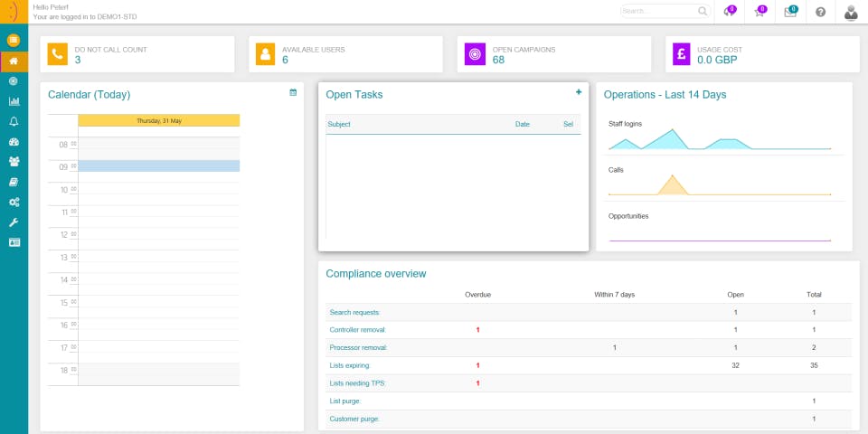
Task: Click the bar chart reports sidebar icon
Action: (x=14, y=101)
